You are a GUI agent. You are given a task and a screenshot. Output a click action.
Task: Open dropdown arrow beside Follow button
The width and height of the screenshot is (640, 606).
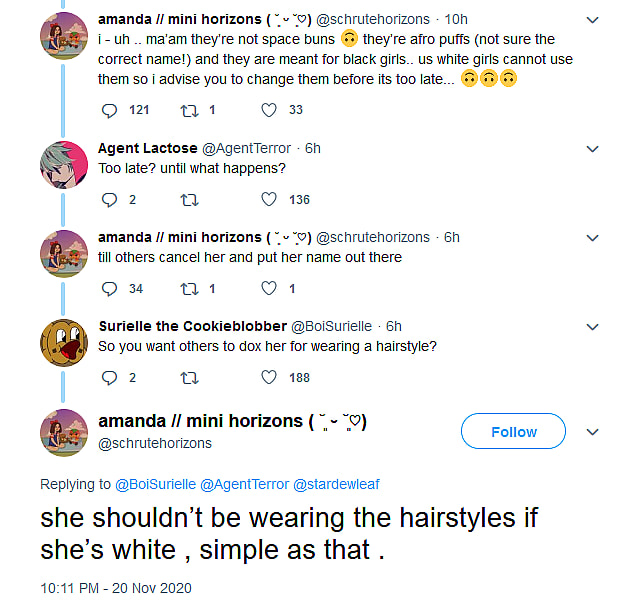[x=592, y=432]
